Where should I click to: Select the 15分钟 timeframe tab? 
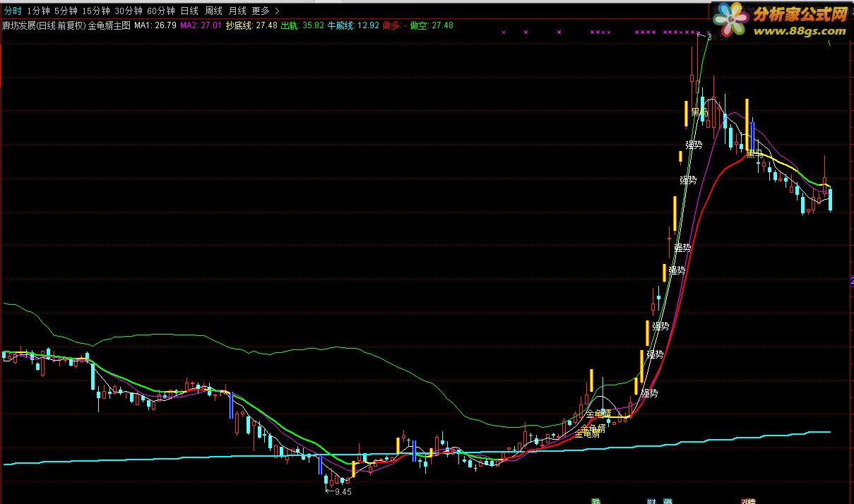[x=95, y=11]
